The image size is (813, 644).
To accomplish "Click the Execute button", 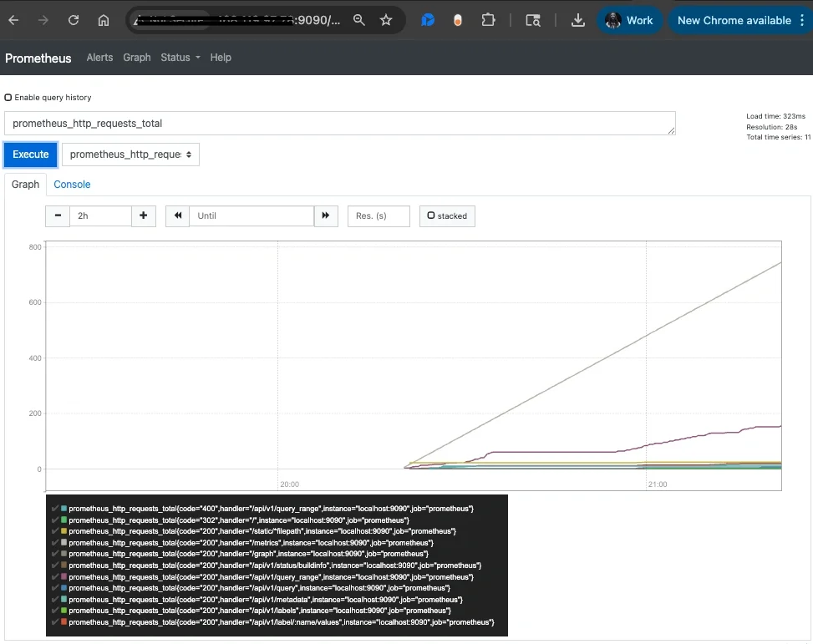I will 30,154.
